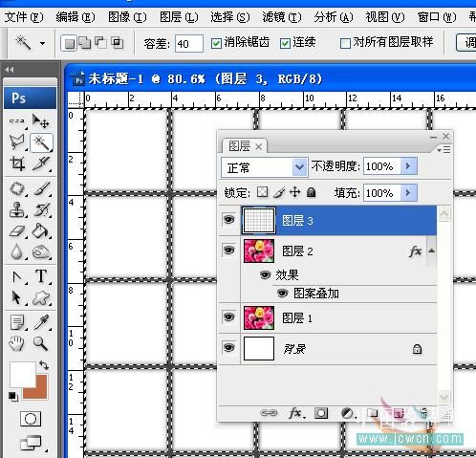Collapse 图层 2 effects list arrow
This screenshot has width=476, height=458.
click(x=431, y=251)
